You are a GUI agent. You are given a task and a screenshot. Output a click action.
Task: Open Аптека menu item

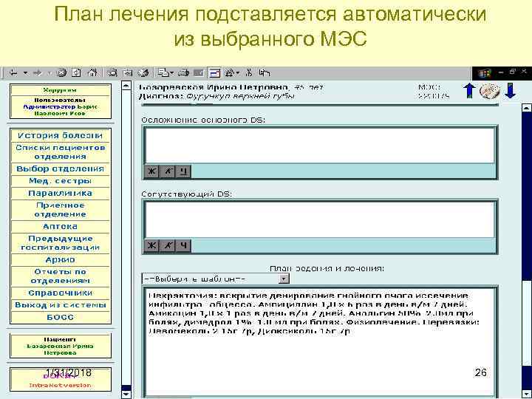(x=60, y=226)
